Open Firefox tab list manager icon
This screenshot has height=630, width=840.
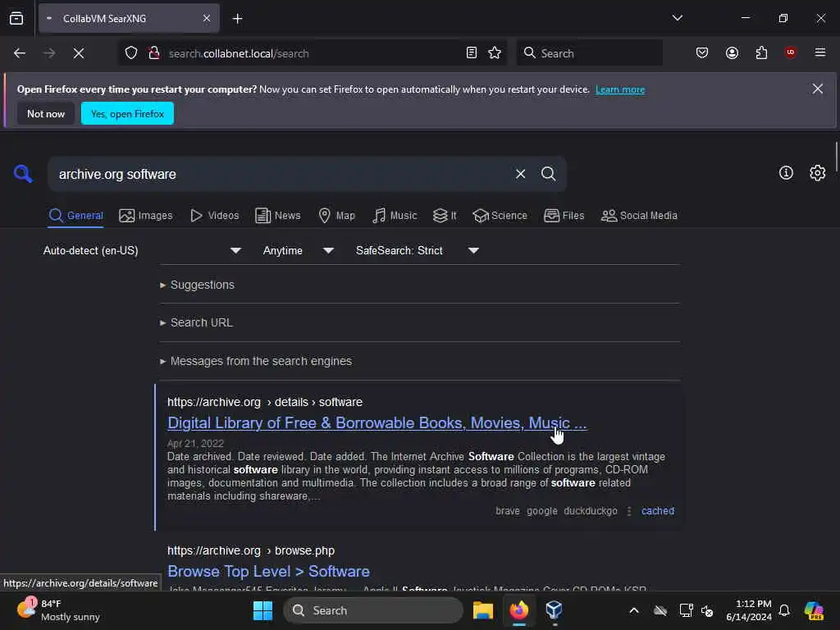[x=16, y=19]
